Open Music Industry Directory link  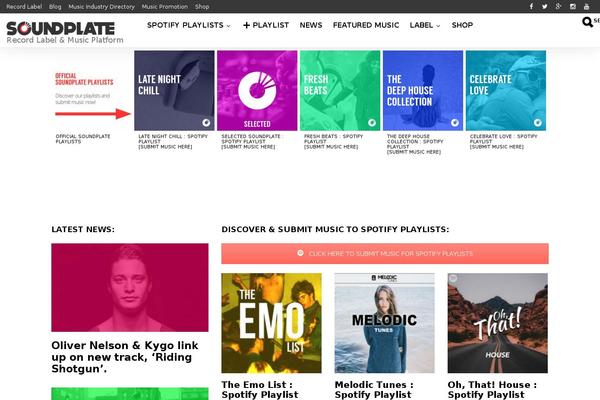coord(101,7)
